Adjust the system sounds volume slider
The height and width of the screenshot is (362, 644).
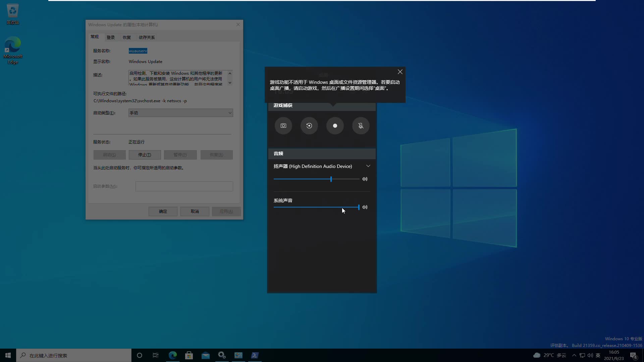click(316, 207)
